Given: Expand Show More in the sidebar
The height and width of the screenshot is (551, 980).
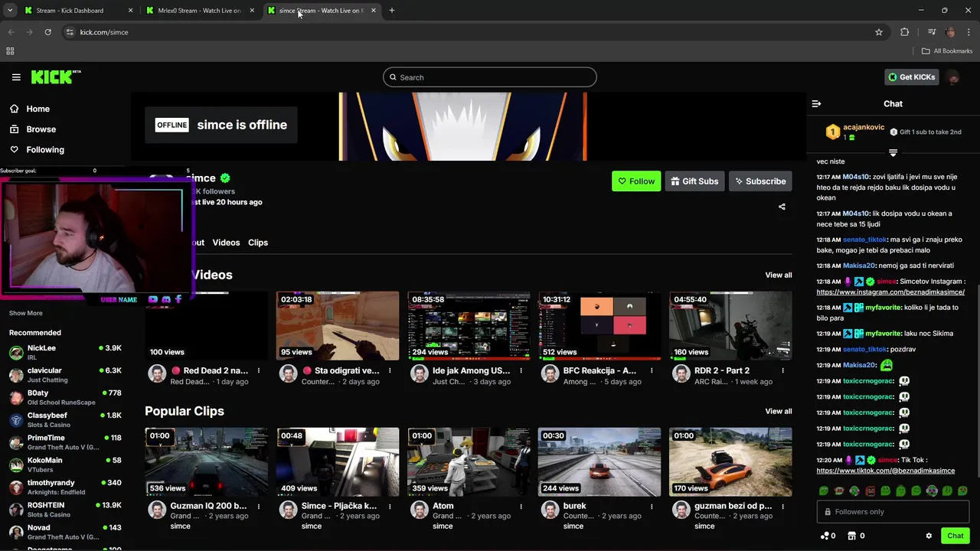Looking at the screenshot, I should 26,313.
